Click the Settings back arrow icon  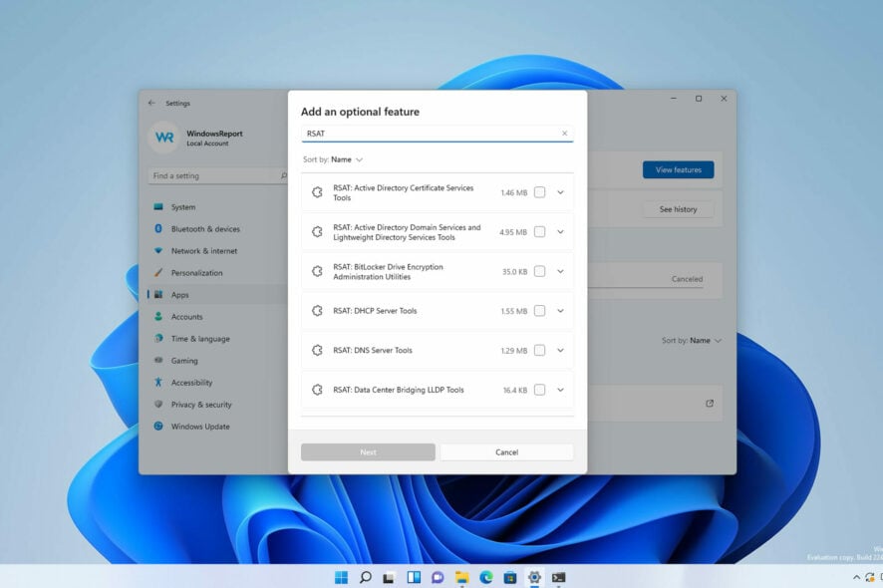pos(151,103)
